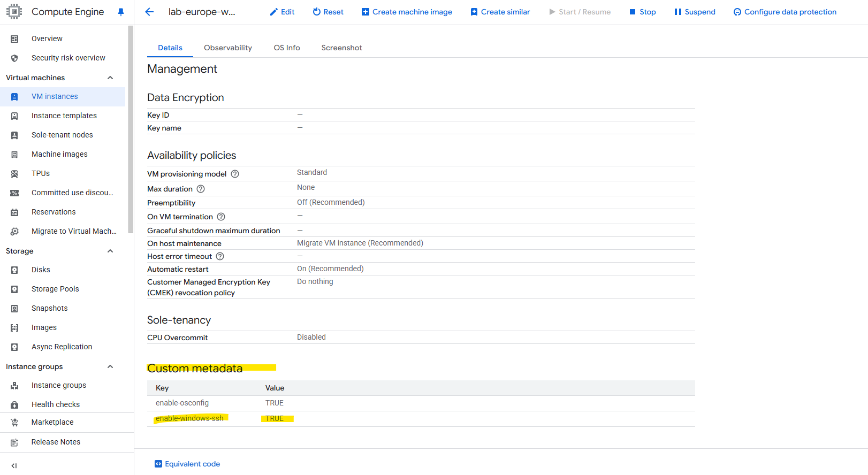Screen dimensions: 868x475
Task: Click the 'Disabled' CPU Overcommit value
Action: click(311, 337)
